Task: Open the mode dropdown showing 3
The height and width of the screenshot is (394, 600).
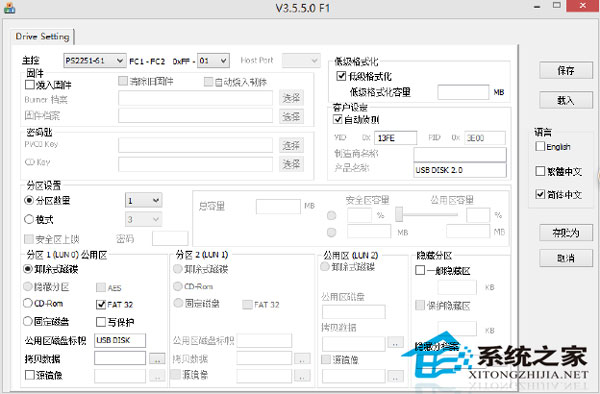Action: [143, 219]
